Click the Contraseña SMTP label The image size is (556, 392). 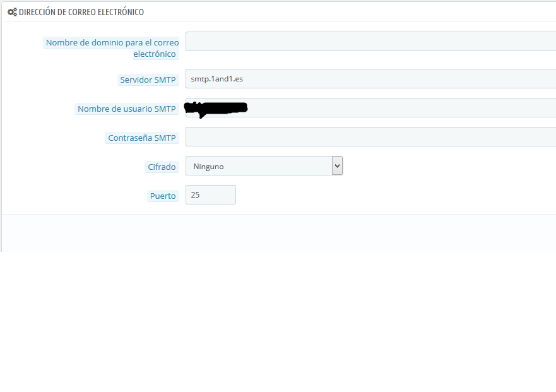point(142,138)
